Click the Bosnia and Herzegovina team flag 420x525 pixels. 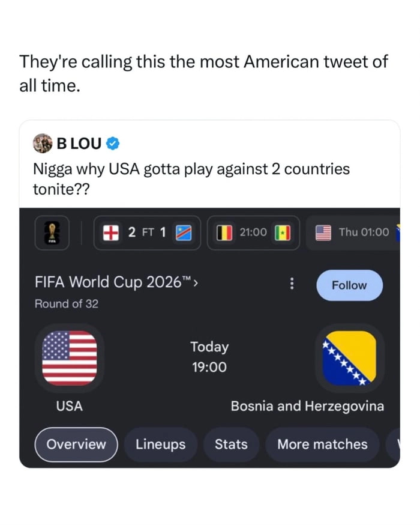pyautogui.click(x=349, y=358)
